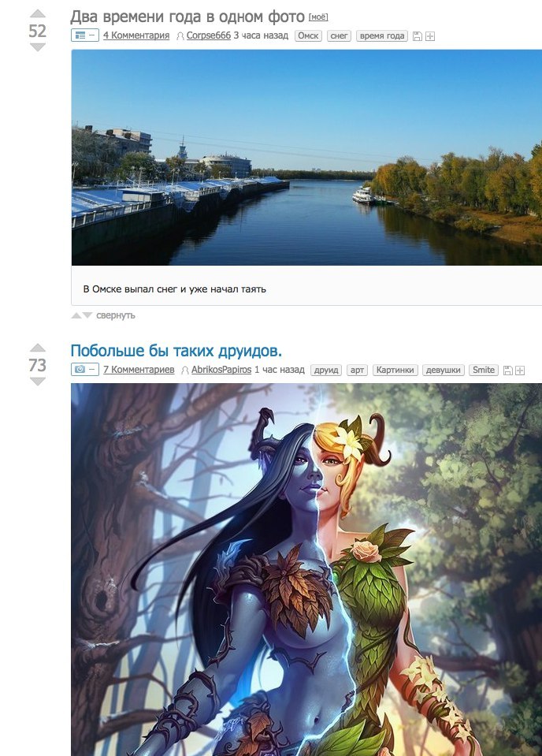542x756 pixels.
Task: Open '7 Комментариев' link
Action: pos(139,369)
